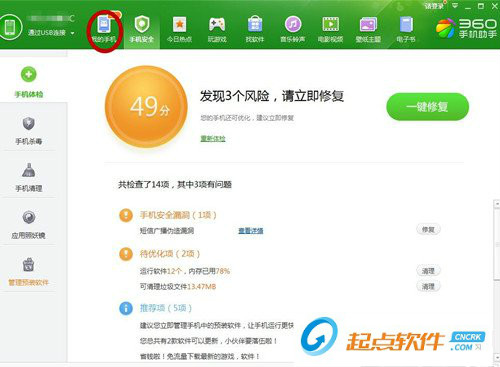The height and width of the screenshot is (367, 500).
Task: Open the title bar main menu arrow
Action: coord(455,6)
